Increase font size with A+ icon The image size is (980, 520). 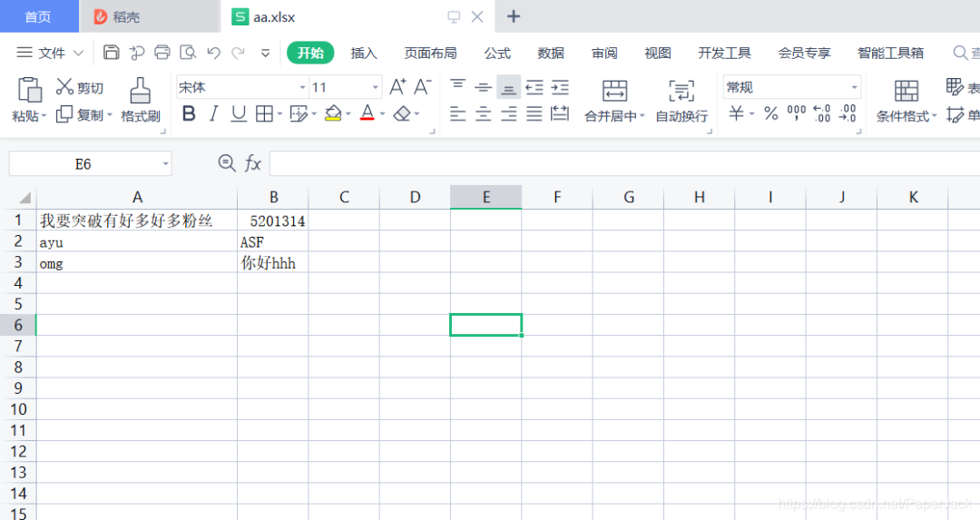(397, 87)
